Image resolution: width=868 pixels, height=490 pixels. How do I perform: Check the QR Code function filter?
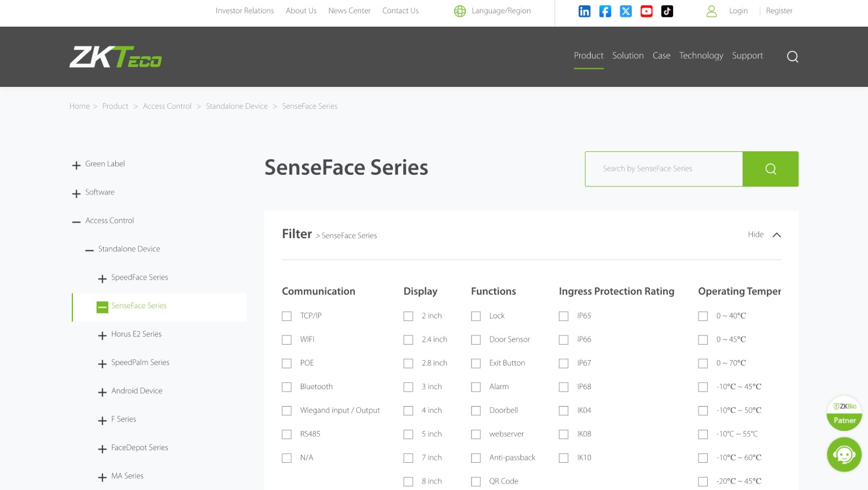tap(476, 482)
